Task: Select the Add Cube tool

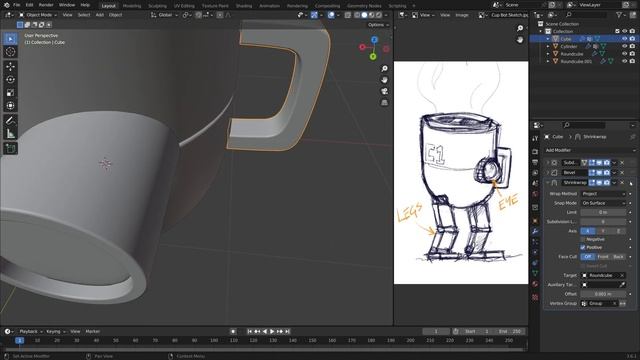Action: [11, 148]
